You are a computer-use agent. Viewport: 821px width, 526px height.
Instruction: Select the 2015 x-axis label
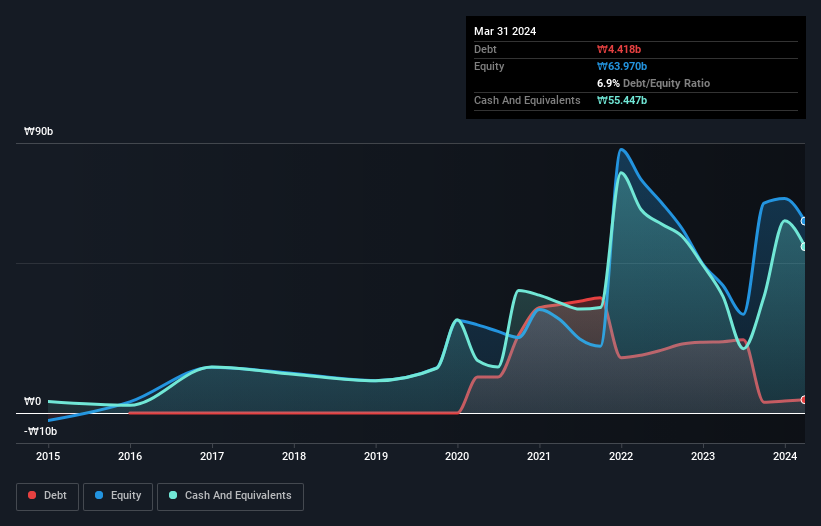pos(48,456)
